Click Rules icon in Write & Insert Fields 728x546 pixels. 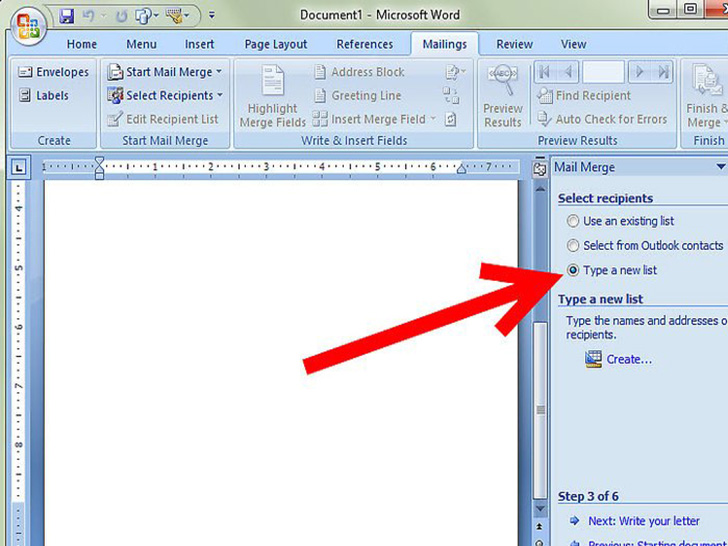[x=455, y=72]
